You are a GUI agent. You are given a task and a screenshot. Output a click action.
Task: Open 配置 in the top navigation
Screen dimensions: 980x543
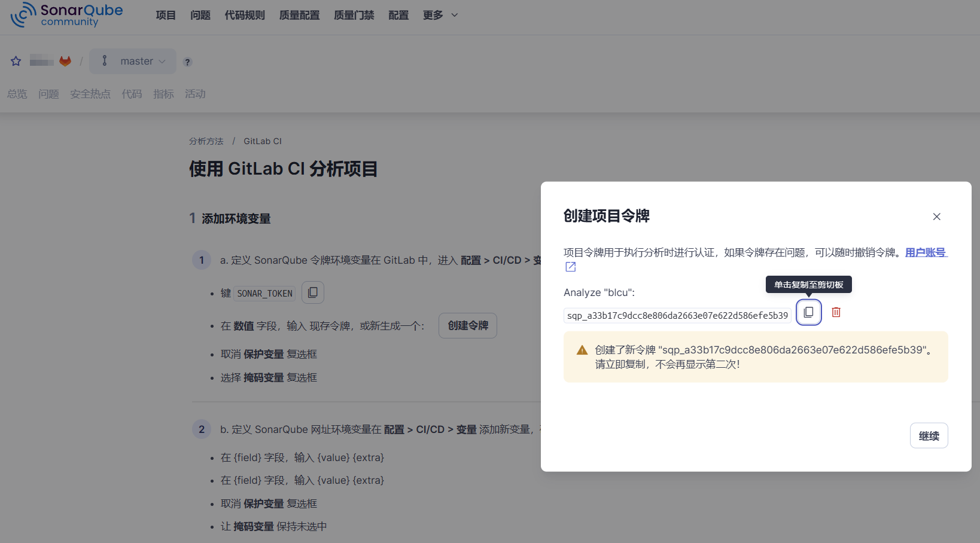(398, 15)
